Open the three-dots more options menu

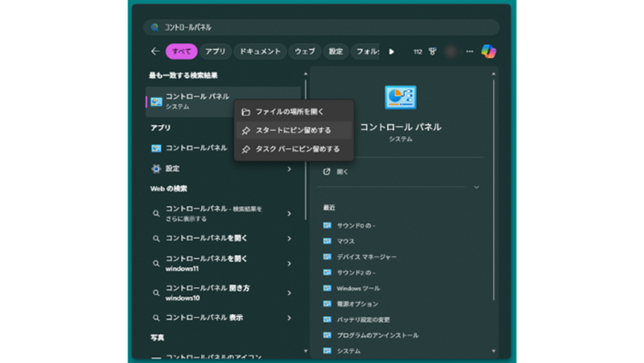click(x=469, y=51)
